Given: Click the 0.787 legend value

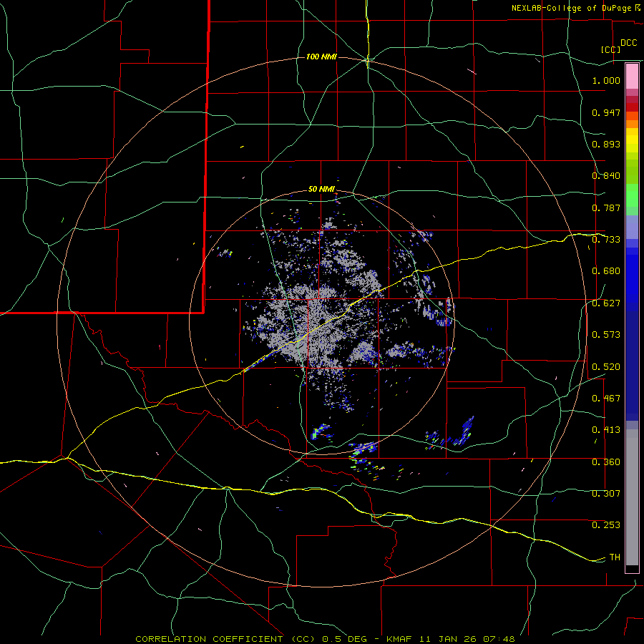Looking at the screenshot, I should (606, 208).
